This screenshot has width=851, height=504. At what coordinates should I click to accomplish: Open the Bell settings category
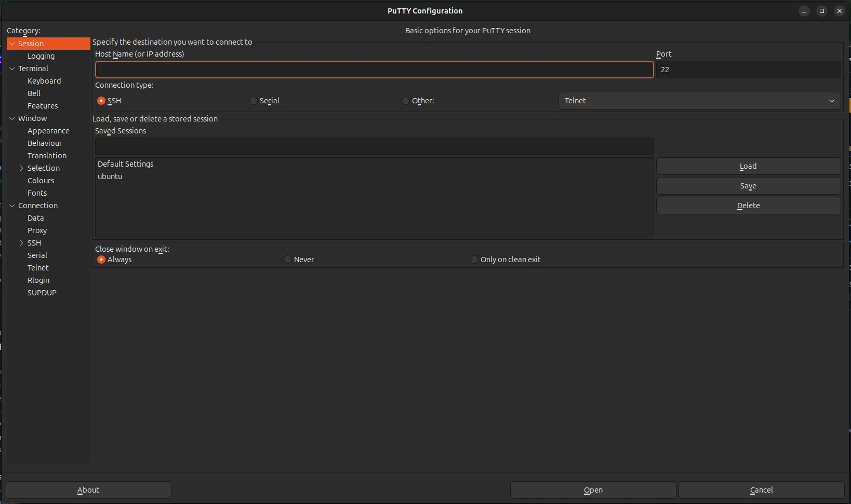34,93
